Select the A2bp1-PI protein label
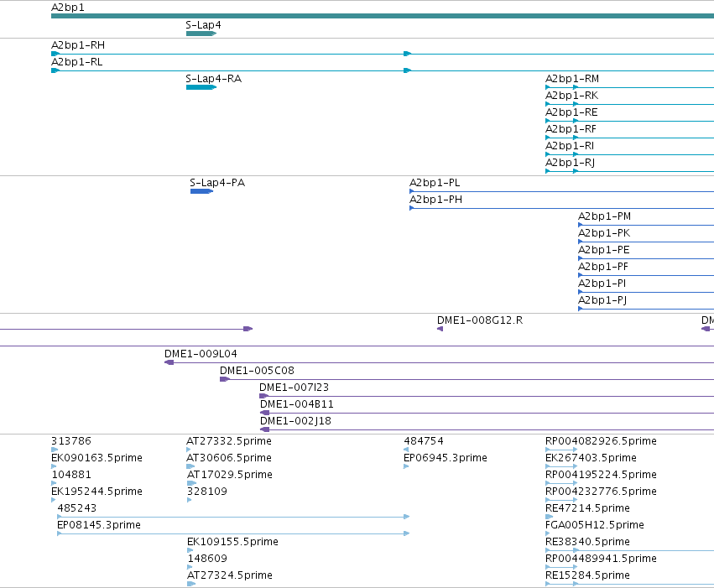The width and height of the screenshot is (714, 588). [x=602, y=284]
